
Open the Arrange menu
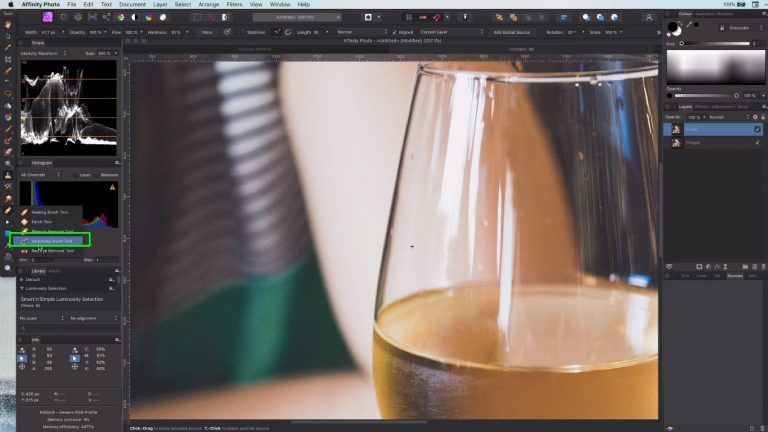pos(209,4)
